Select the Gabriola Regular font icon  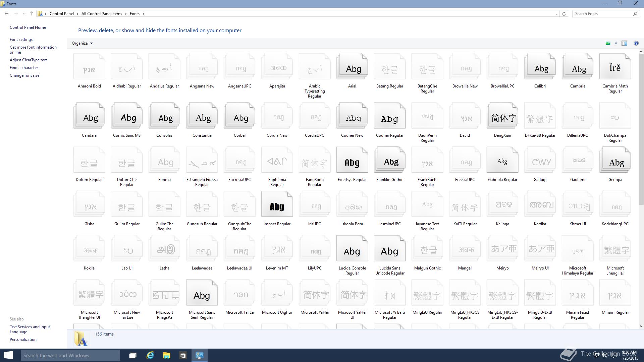tap(502, 160)
